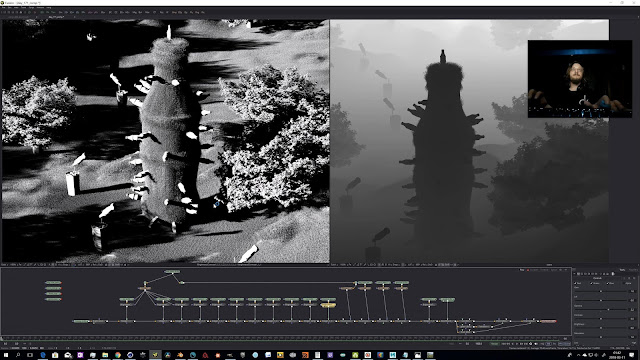Image resolution: width=640 pixels, height=360 pixels.
Task: Switch to the Spline view tab
Action: 554,270
